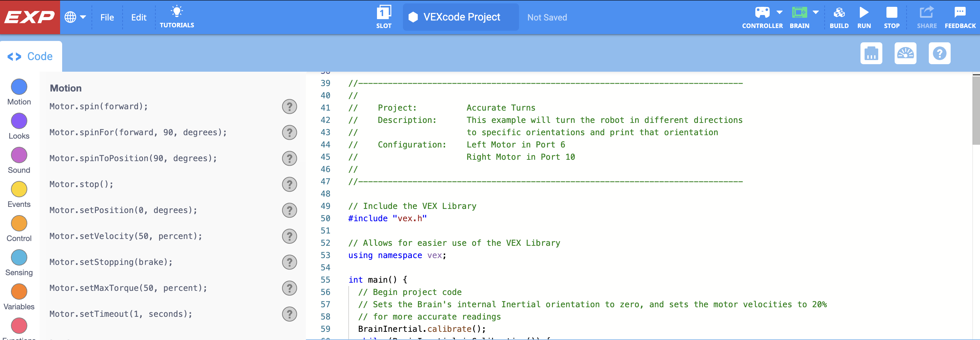This screenshot has height=340, width=980.
Task: Stop the running program
Action: 892,16
